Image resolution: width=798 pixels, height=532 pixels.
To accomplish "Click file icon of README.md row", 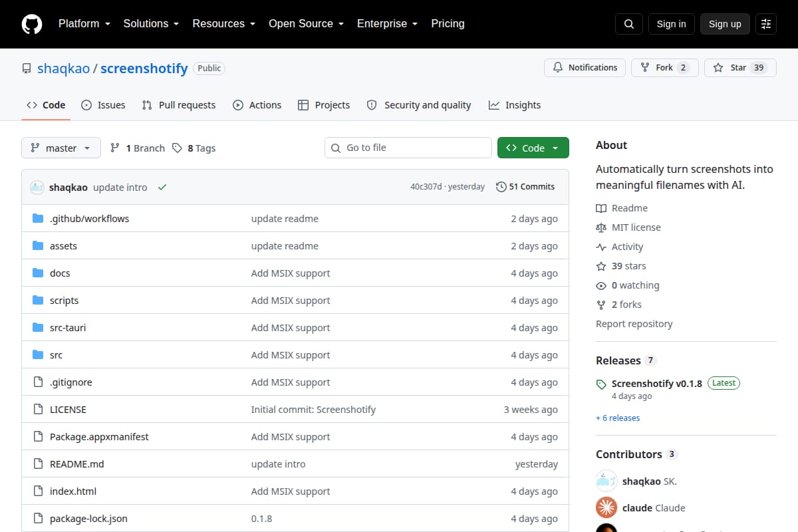I will point(38,464).
